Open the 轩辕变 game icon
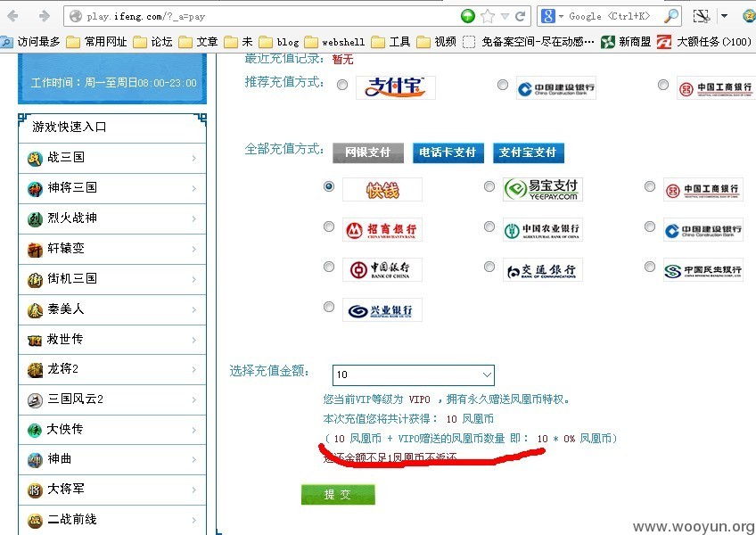Viewport: 756px width, 535px height. coord(35,250)
